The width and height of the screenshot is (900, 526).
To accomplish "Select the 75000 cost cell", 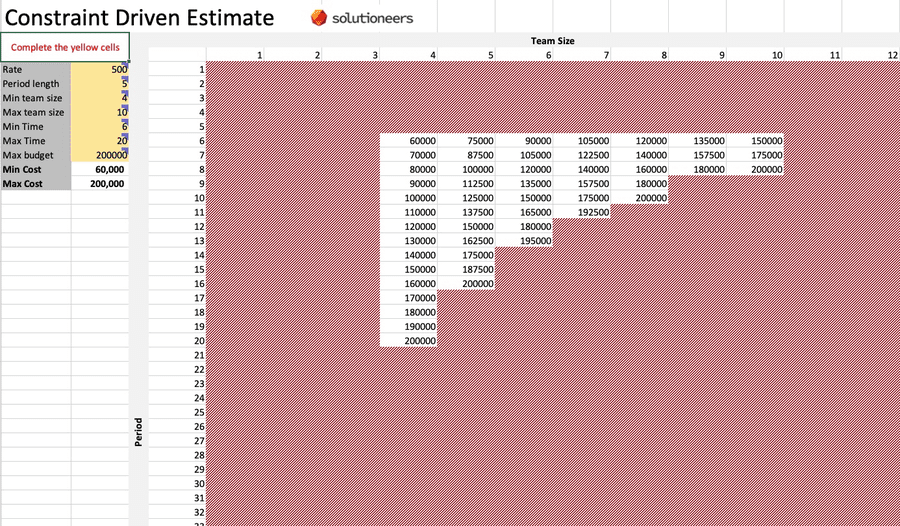I will 467,141.
